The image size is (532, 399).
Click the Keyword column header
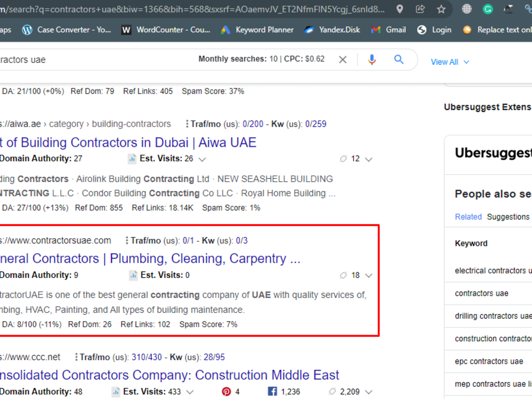coord(471,244)
